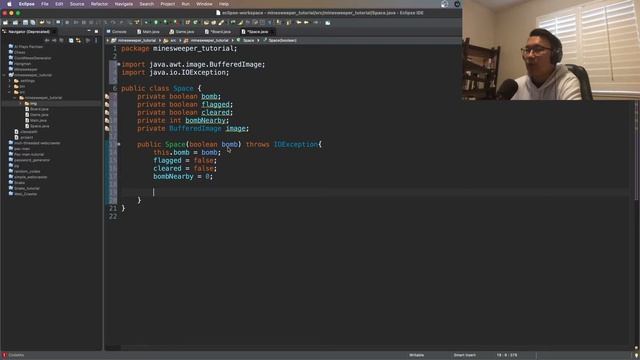
Task: Click bombNearby in the field declaration
Action: coord(205,120)
